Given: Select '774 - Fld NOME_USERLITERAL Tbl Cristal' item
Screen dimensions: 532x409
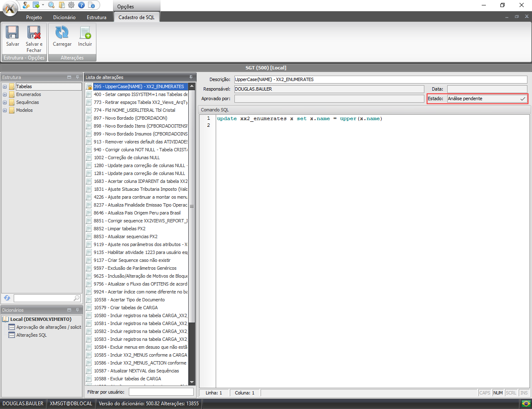Looking at the screenshot, I should 137,110.
